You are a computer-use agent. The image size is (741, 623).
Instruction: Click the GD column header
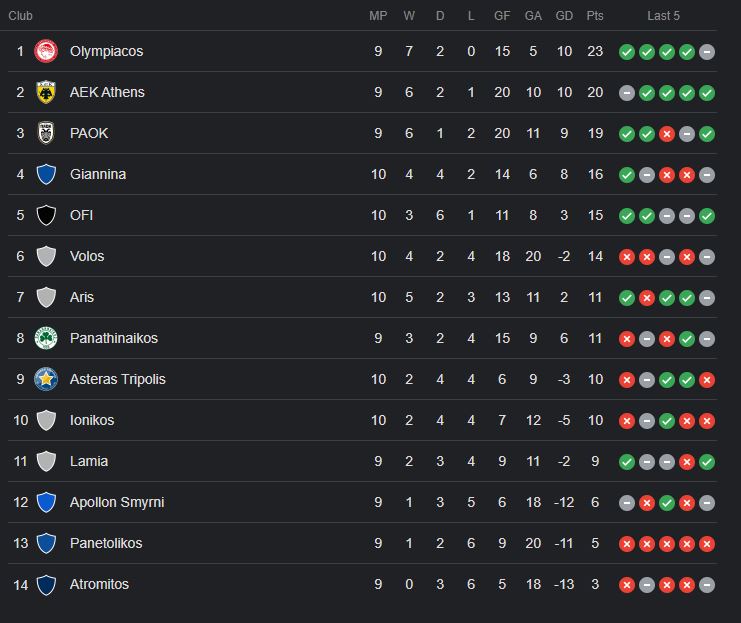coord(564,16)
